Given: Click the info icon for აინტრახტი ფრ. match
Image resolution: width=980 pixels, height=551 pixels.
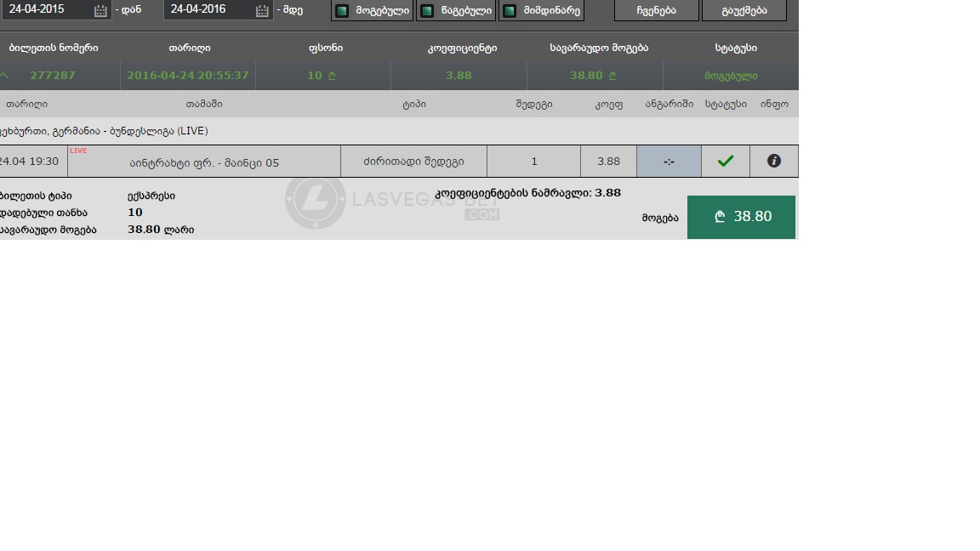Looking at the screenshot, I should click(774, 162).
